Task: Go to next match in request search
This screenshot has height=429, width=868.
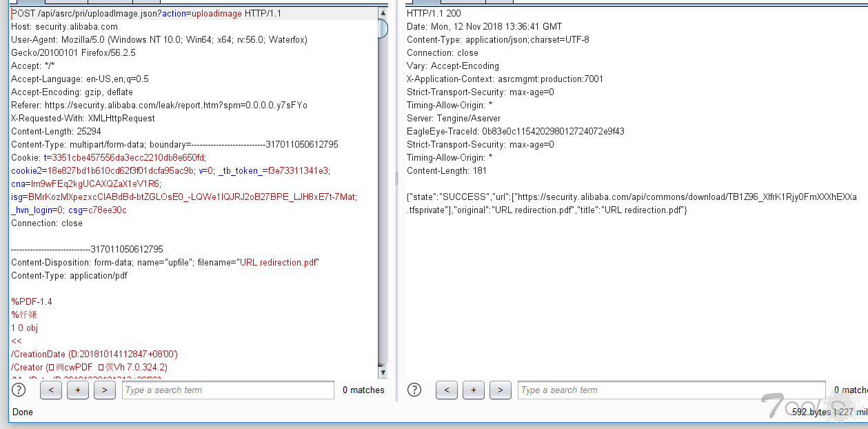Action: [104, 390]
